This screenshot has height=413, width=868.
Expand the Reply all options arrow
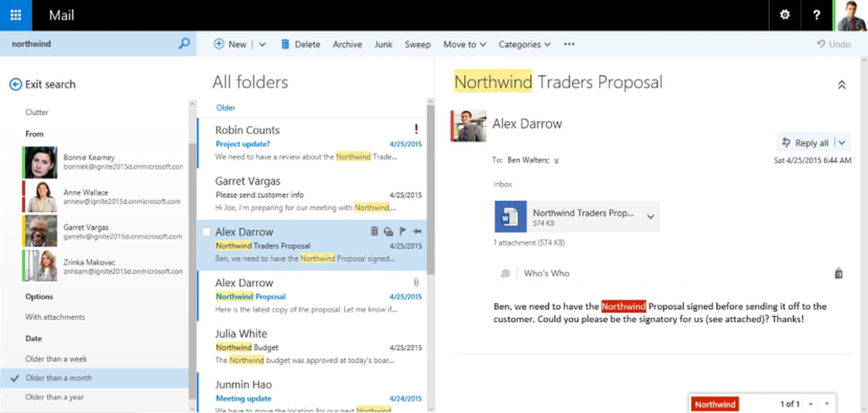842,143
